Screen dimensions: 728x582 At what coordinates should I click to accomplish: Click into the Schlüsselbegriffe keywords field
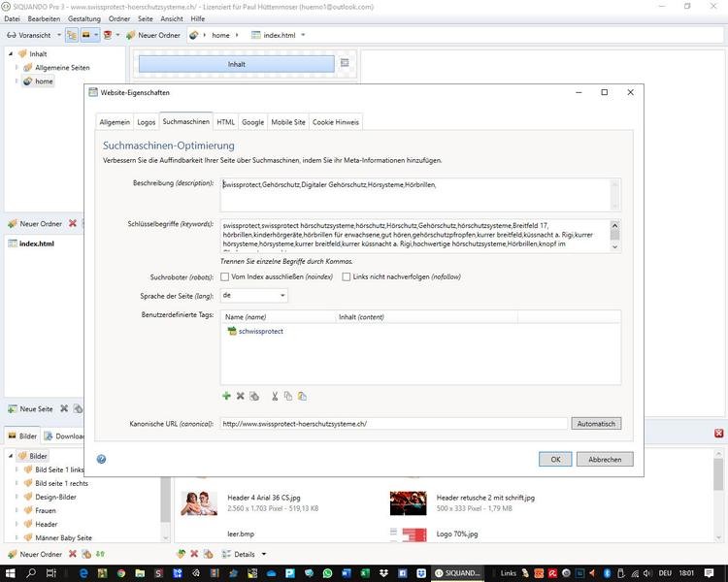pos(420,236)
